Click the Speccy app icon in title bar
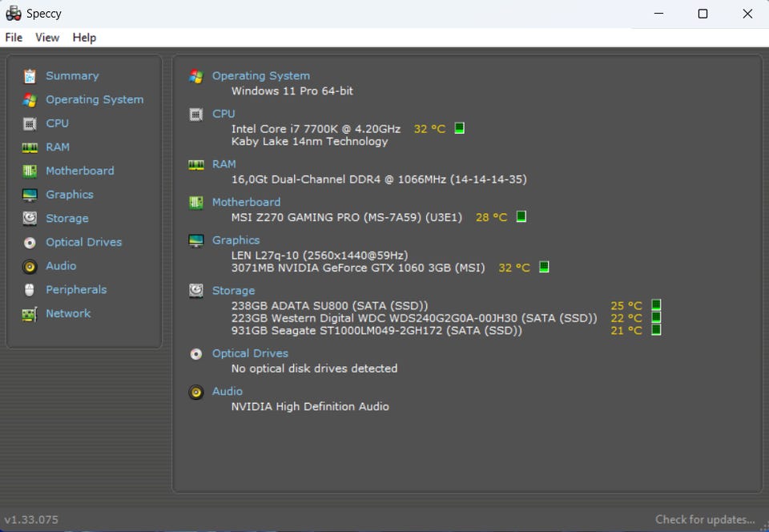 click(14, 14)
